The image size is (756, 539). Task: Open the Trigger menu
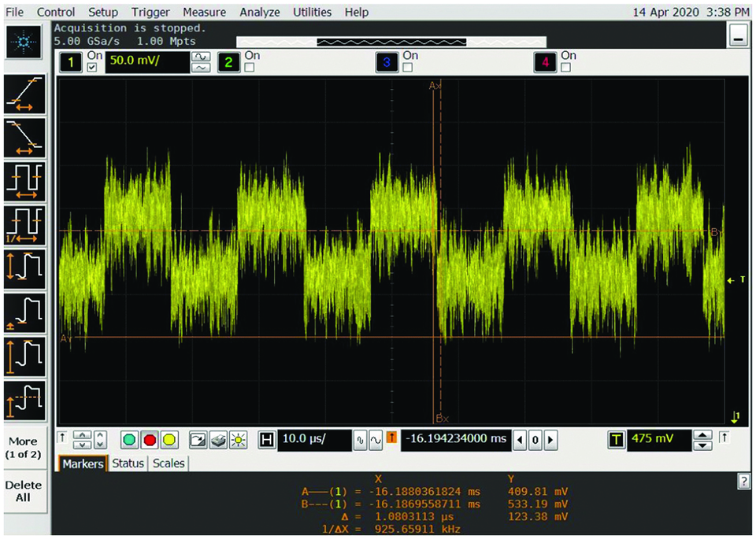152,12
